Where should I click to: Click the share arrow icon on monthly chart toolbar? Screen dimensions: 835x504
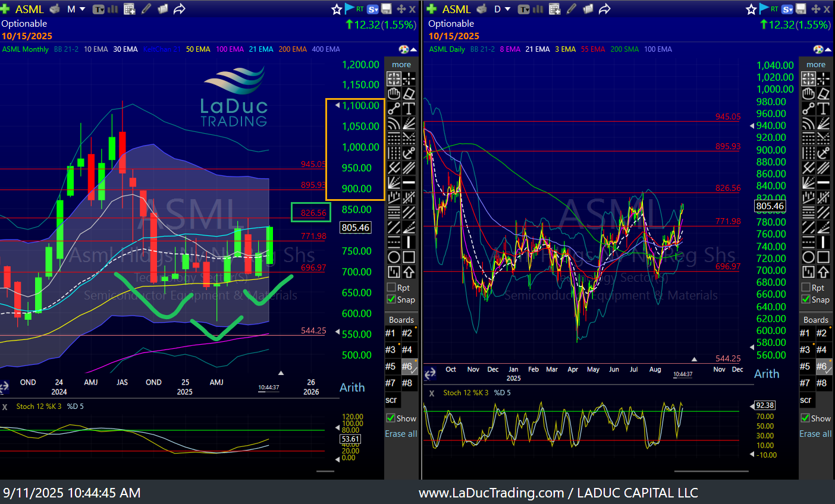(179, 9)
